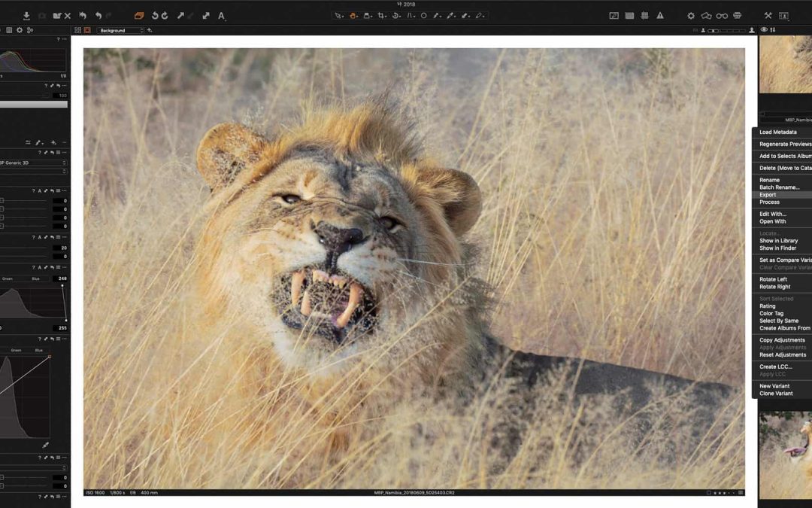Toggle the browser eye visibility icon
The image size is (812, 508).
[x=764, y=30]
